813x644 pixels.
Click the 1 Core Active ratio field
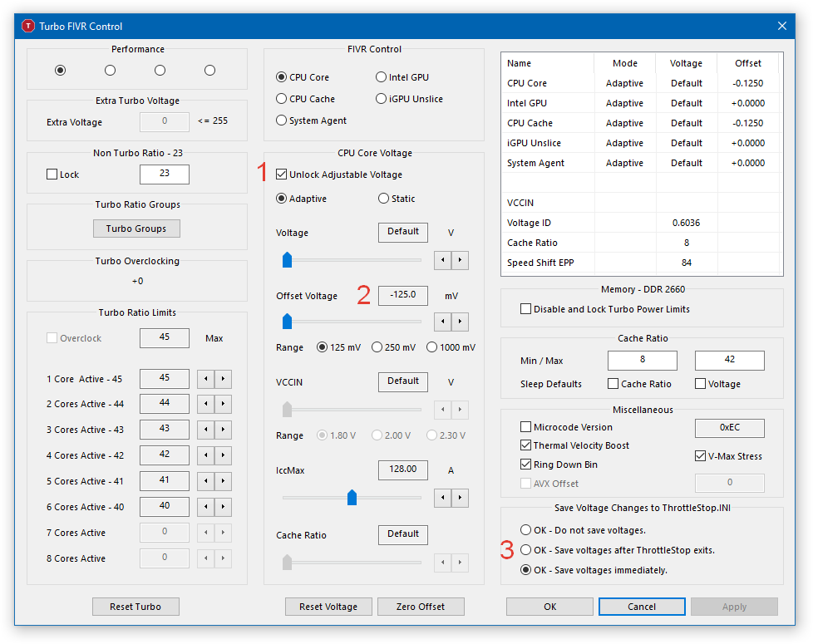[x=165, y=378]
